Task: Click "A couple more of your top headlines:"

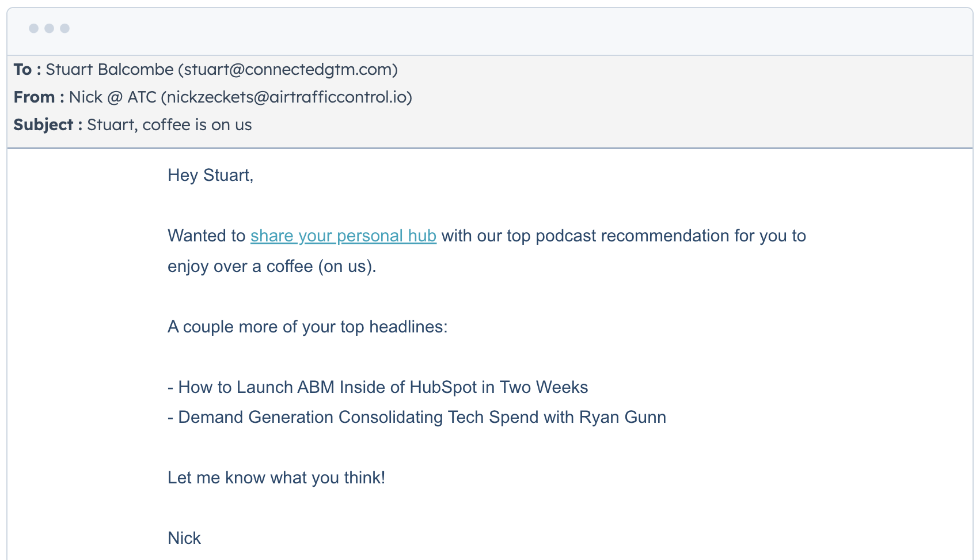Action: [307, 327]
